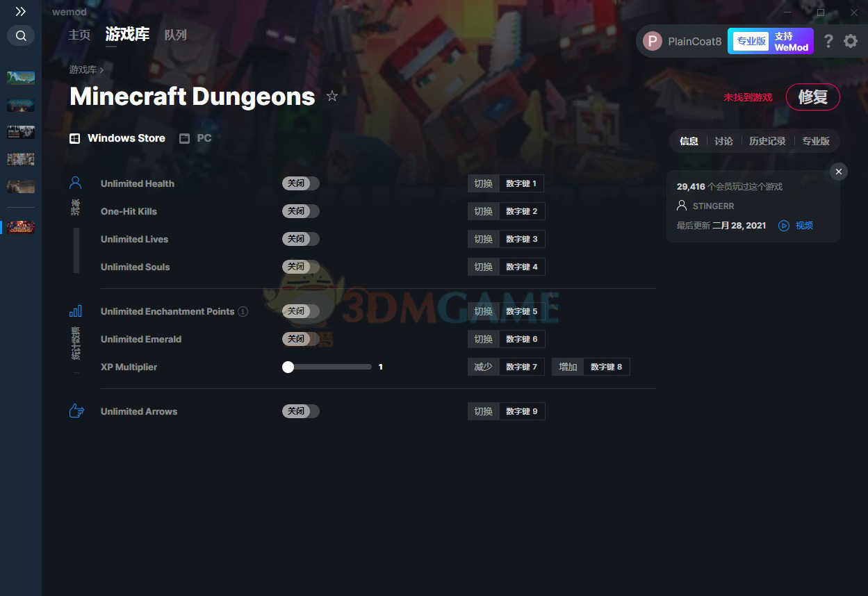Click the author name STINGERR
The width and height of the screenshot is (868, 596).
click(713, 206)
